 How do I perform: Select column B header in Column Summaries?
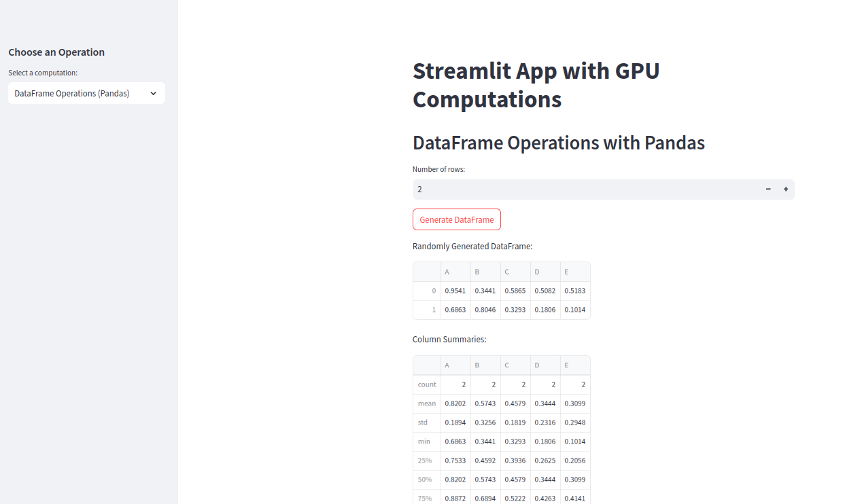coord(485,365)
